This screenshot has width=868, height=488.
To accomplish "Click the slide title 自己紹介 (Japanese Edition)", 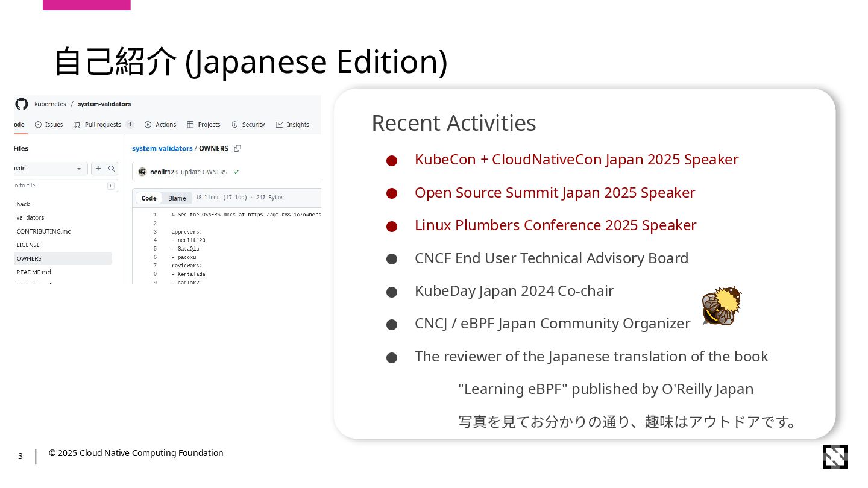I will point(250,62).
